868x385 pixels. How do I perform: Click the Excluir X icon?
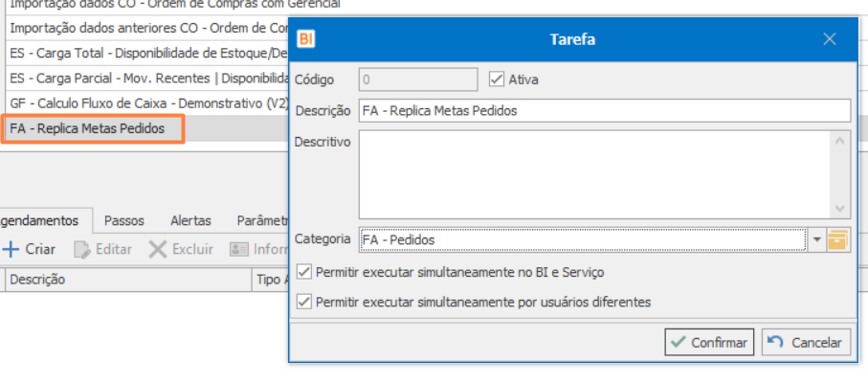(x=158, y=249)
